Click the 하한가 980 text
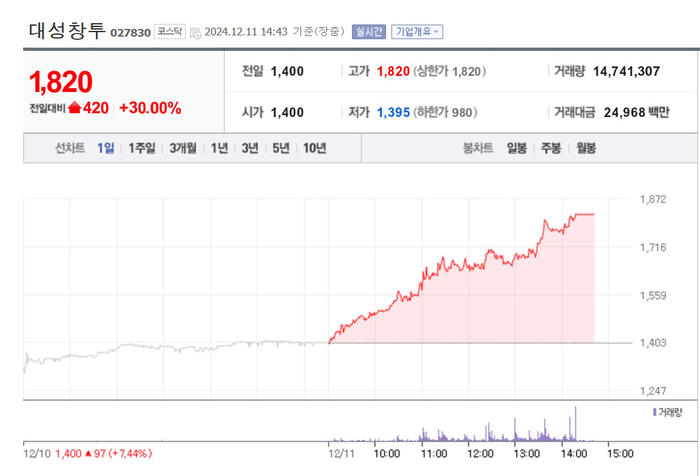 pos(445,112)
